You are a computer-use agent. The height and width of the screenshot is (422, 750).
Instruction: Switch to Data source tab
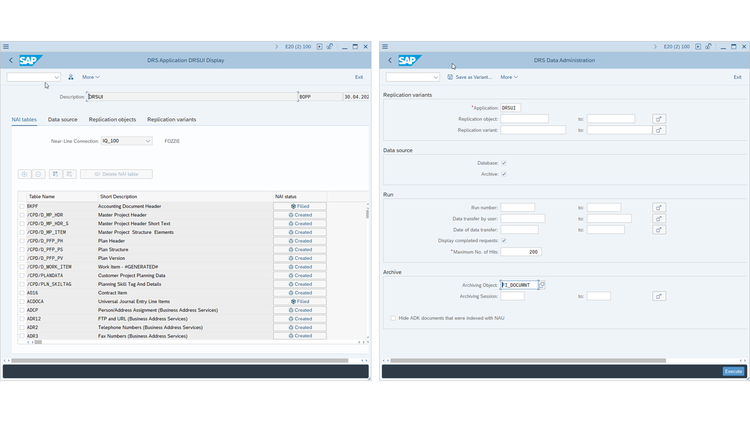coord(62,120)
